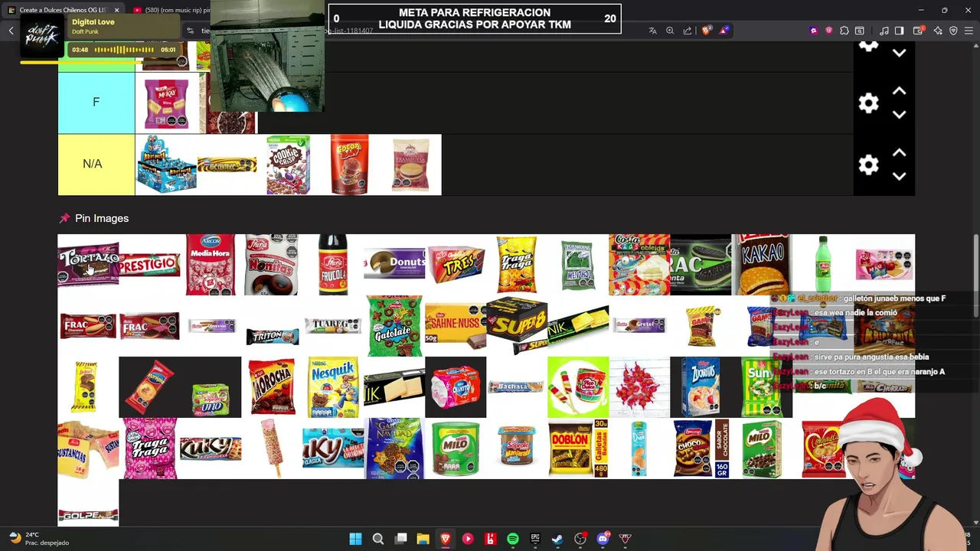Open Epic Games Launcher from taskbar
This screenshot has width=980, height=551.
point(535,539)
